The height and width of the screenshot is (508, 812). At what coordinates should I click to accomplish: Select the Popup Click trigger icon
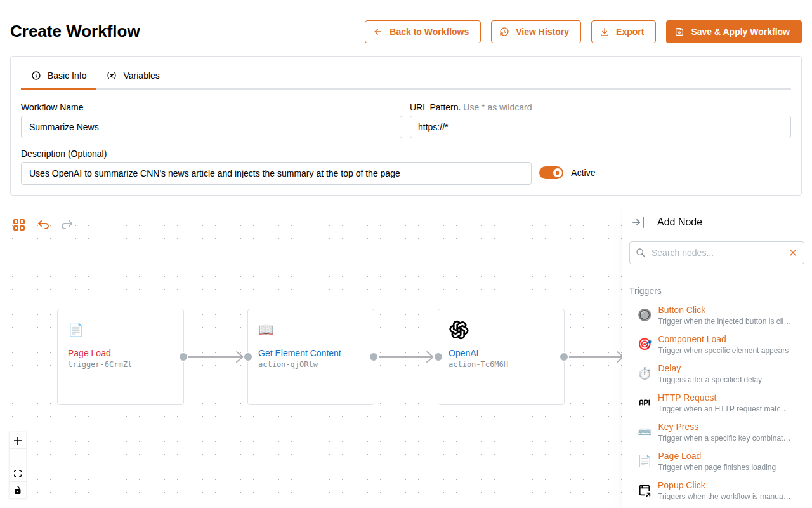[x=644, y=490]
